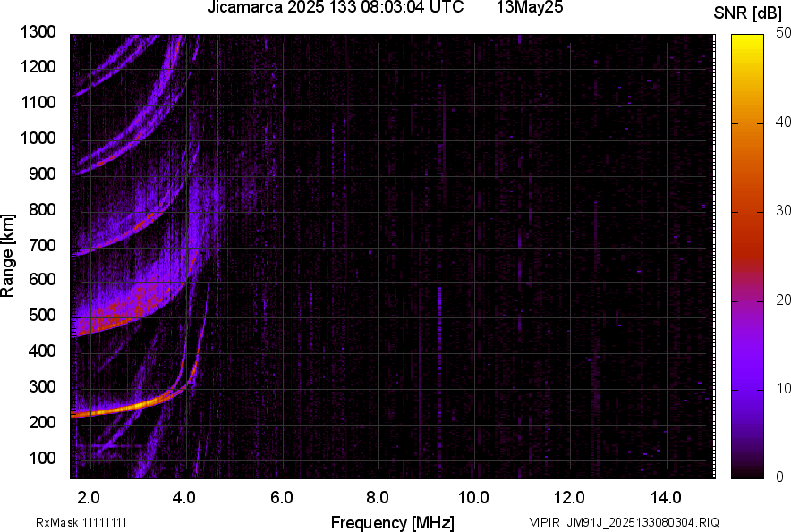Click the file name 'JM91J_2025133080304.RIQ'

[x=642, y=522]
